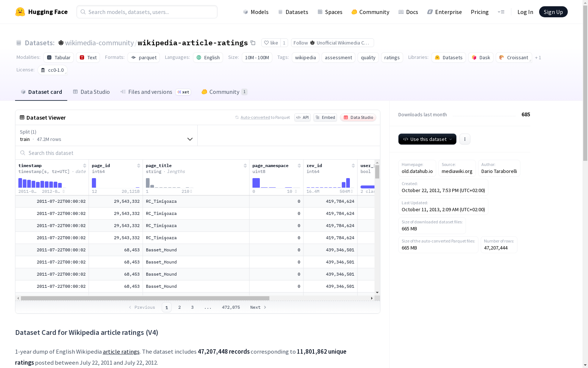
Task: Jump to last page 472,075
Action: (231, 307)
